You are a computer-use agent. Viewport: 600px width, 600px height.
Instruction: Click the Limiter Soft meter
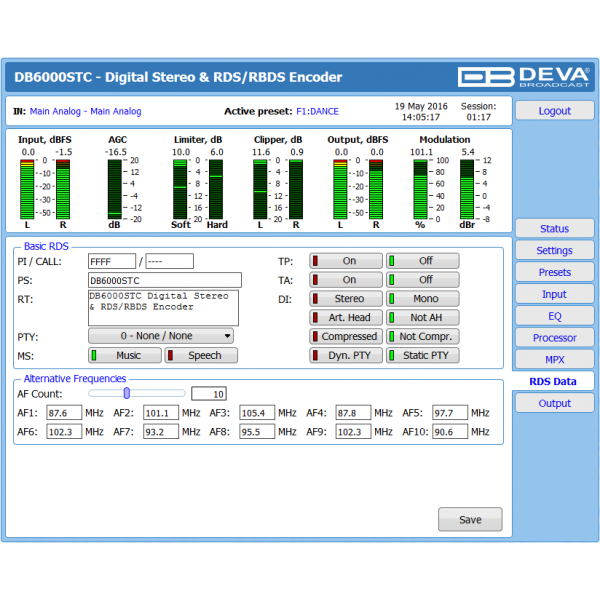click(180, 189)
